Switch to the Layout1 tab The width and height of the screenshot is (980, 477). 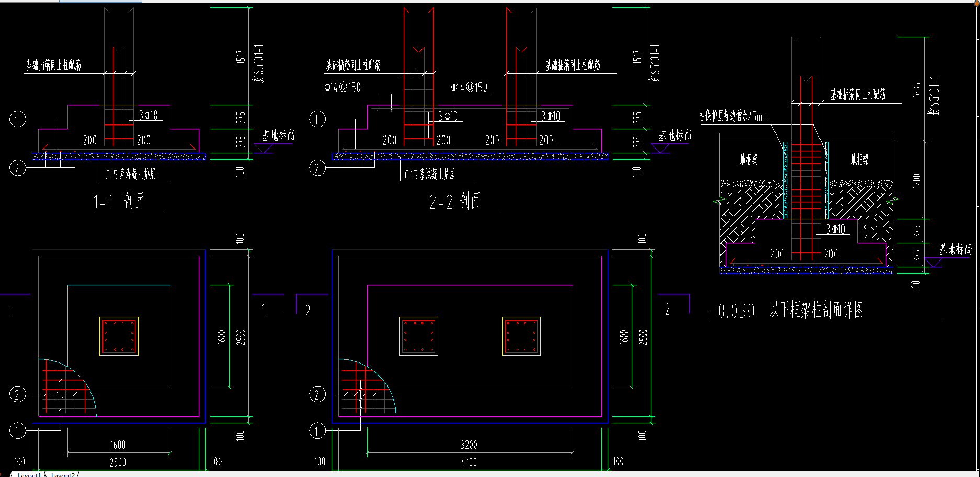click(29, 475)
